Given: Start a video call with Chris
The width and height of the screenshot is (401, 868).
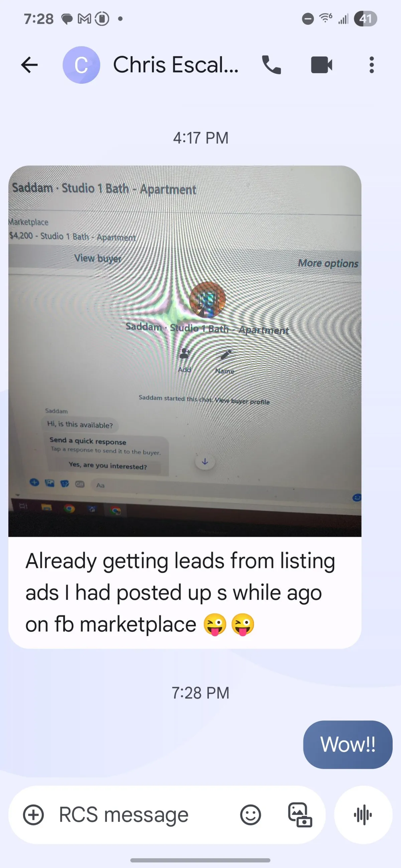Looking at the screenshot, I should click(x=321, y=65).
